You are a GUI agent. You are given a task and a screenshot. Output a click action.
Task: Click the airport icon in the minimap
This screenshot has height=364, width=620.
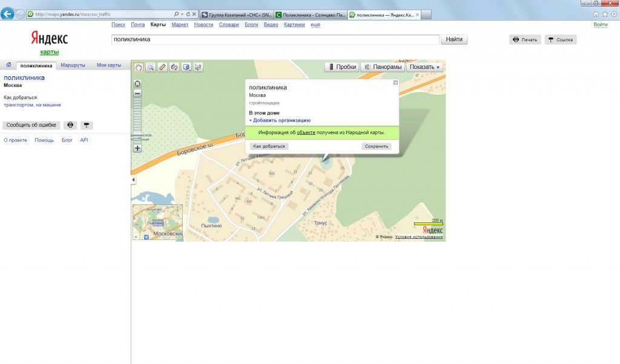147,237
